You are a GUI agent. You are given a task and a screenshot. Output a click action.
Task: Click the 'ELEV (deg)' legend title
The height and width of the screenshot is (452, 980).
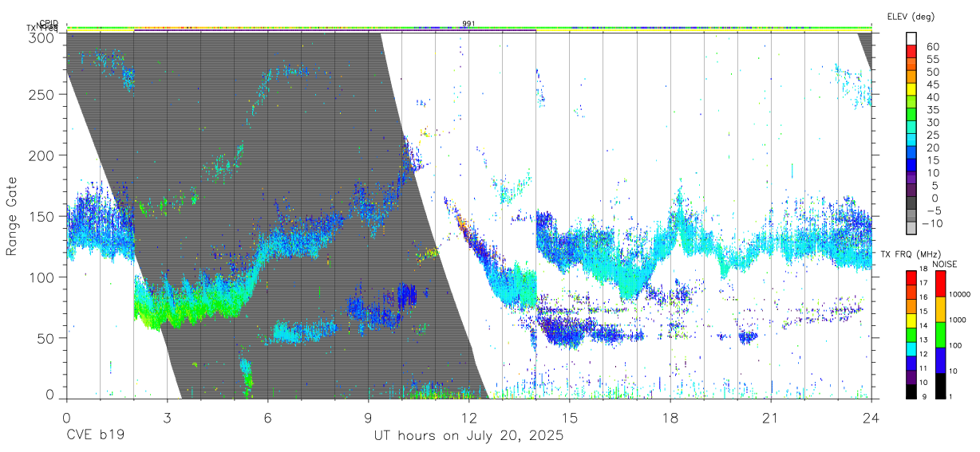911,17
